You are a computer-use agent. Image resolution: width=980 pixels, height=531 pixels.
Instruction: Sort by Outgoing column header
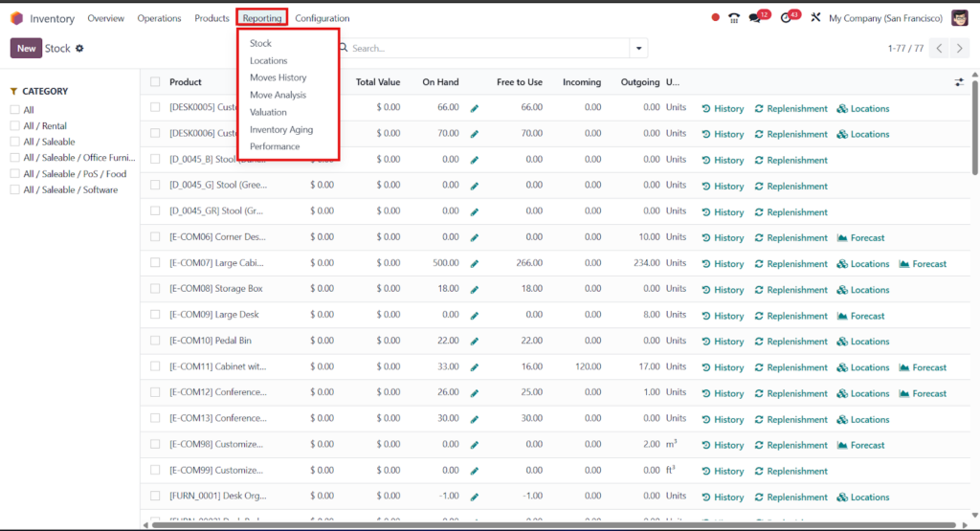pos(640,82)
